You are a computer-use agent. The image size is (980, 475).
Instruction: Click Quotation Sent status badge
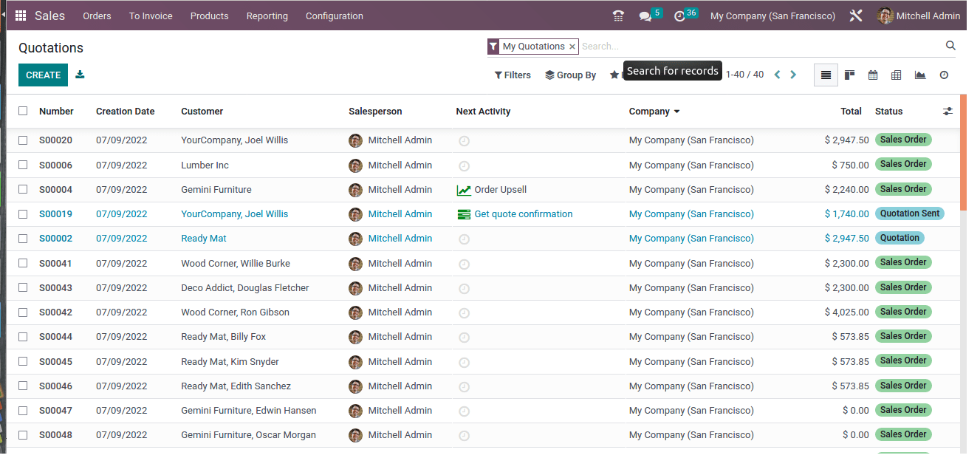coord(910,213)
